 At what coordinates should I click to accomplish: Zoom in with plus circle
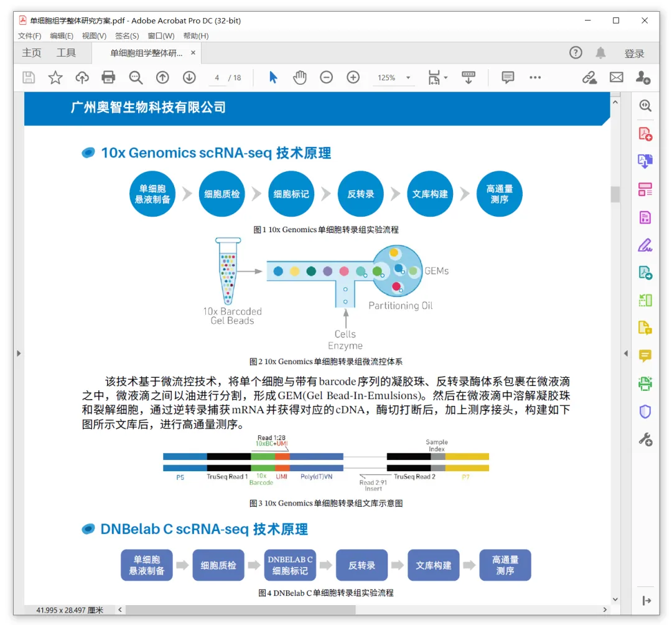(353, 78)
